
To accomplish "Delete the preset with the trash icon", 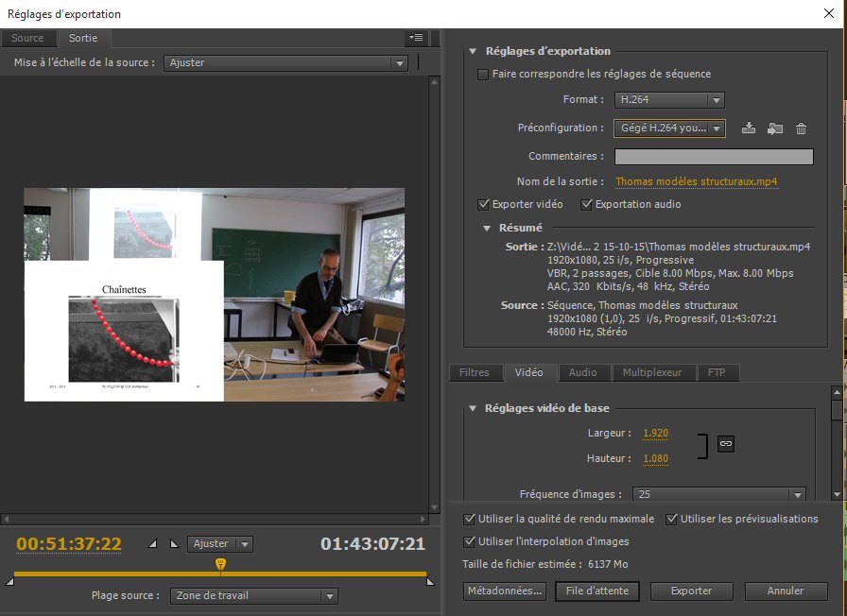I will tap(801, 128).
